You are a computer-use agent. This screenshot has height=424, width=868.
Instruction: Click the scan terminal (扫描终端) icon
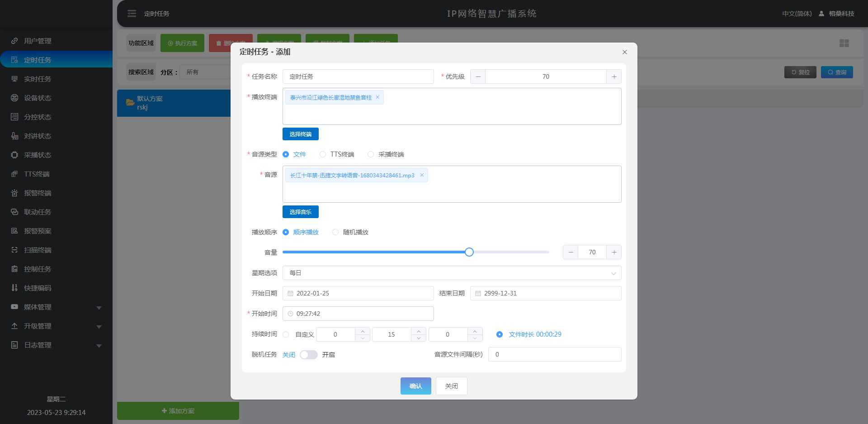tap(14, 250)
